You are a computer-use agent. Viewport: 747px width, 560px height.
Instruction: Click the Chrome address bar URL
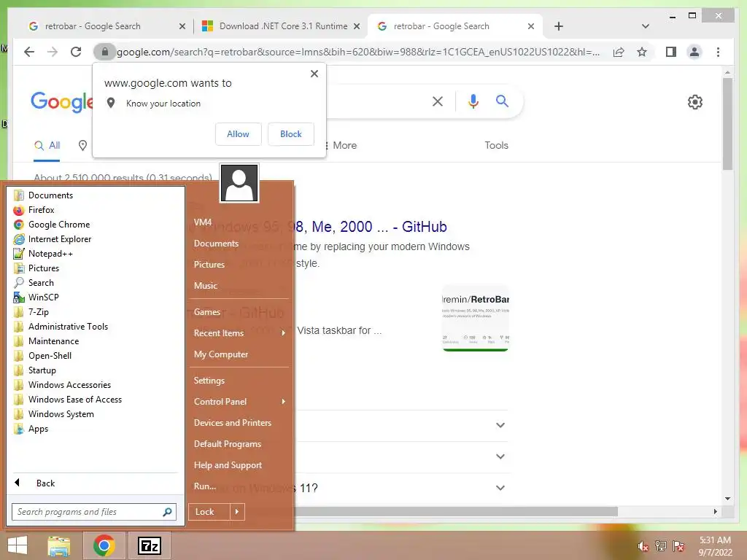coord(358,52)
